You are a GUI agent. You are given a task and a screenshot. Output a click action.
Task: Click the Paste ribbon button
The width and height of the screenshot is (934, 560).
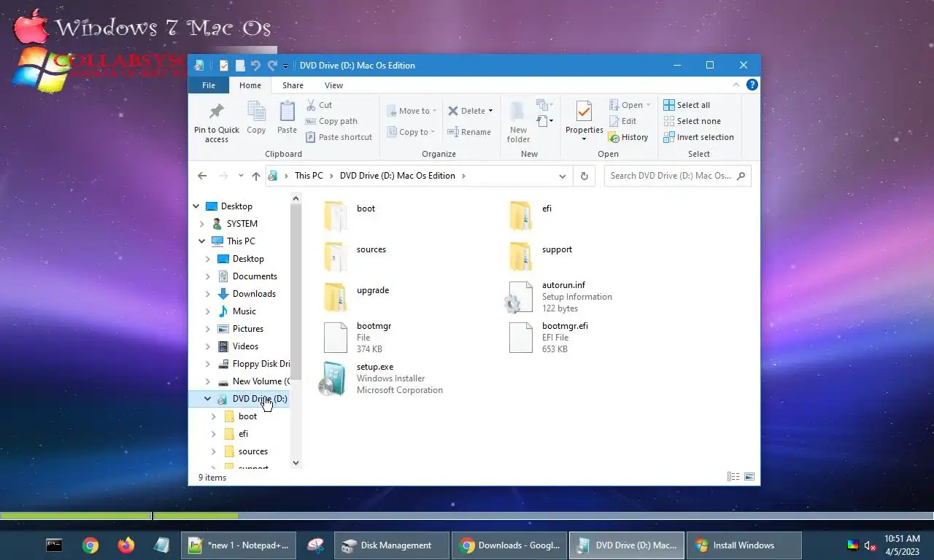pos(287,117)
